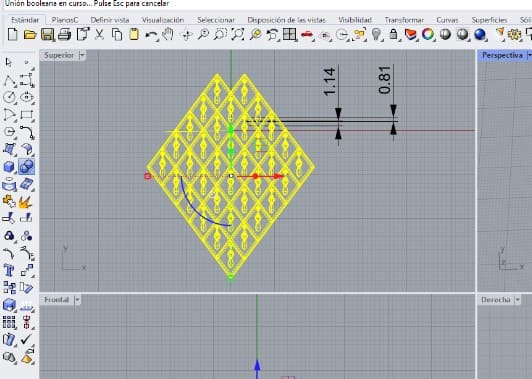Open the color wheel icon
Screen dimensions: 532x379
(x=428, y=35)
